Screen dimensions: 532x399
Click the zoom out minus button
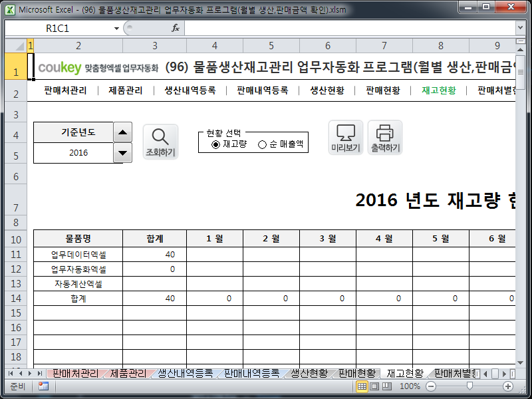(x=431, y=386)
